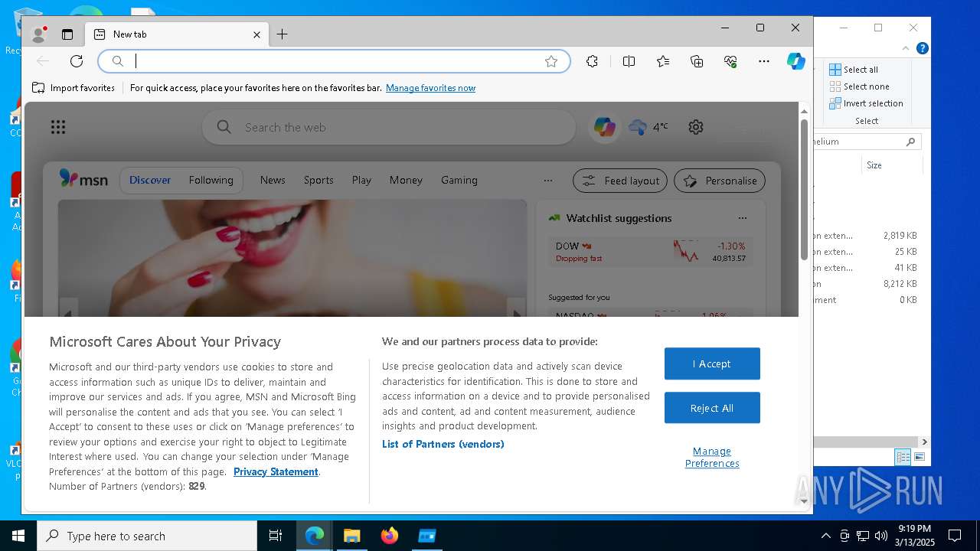Open the Play tab

[x=361, y=180]
